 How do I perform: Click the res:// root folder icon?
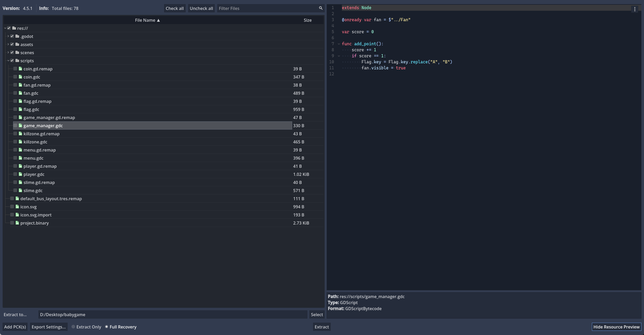(x=14, y=28)
